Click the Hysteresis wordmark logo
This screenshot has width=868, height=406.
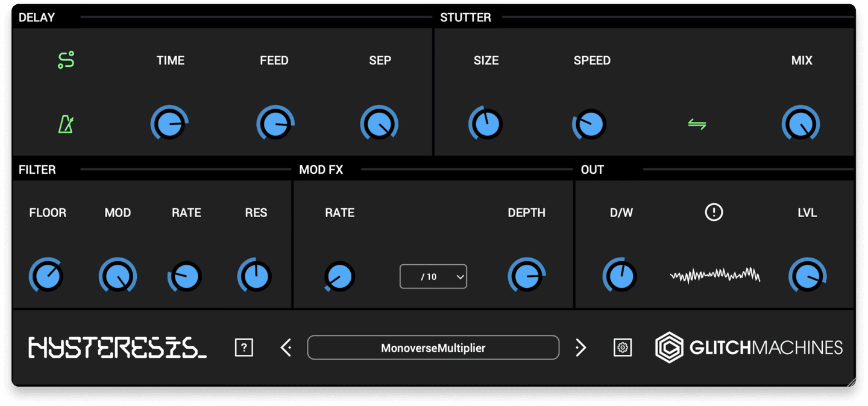coord(118,347)
